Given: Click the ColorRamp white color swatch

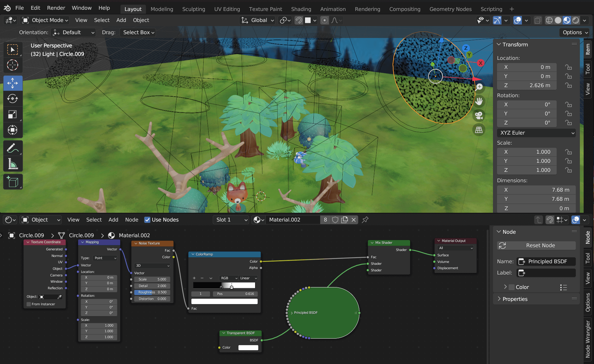Looking at the screenshot, I should tap(224, 302).
